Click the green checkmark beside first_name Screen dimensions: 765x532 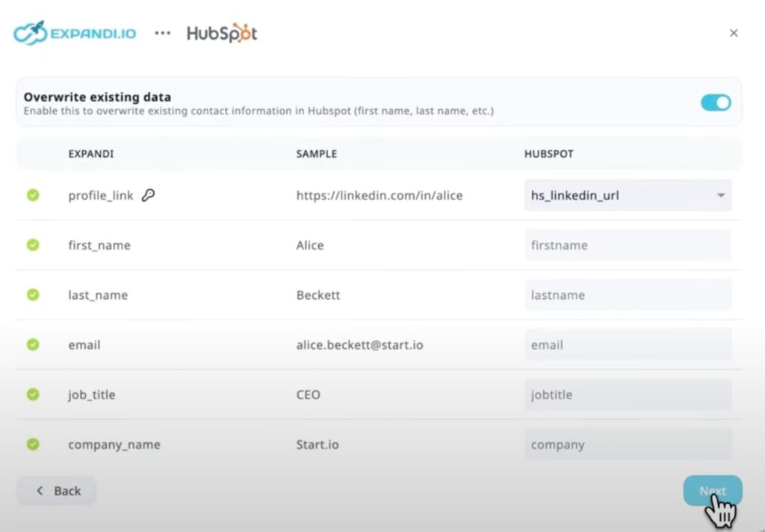tap(33, 245)
